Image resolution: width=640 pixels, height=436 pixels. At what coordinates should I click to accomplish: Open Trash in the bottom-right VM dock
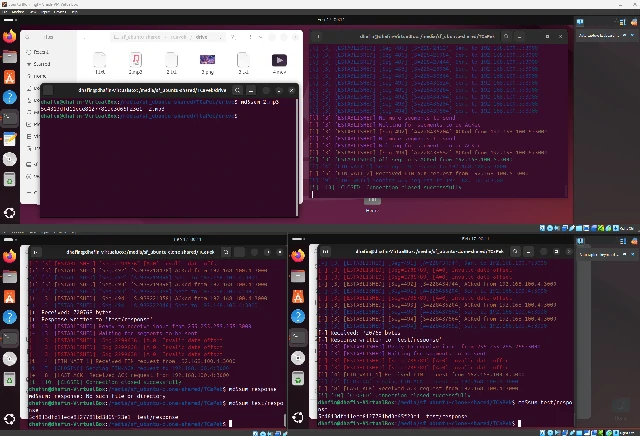click(x=298, y=378)
